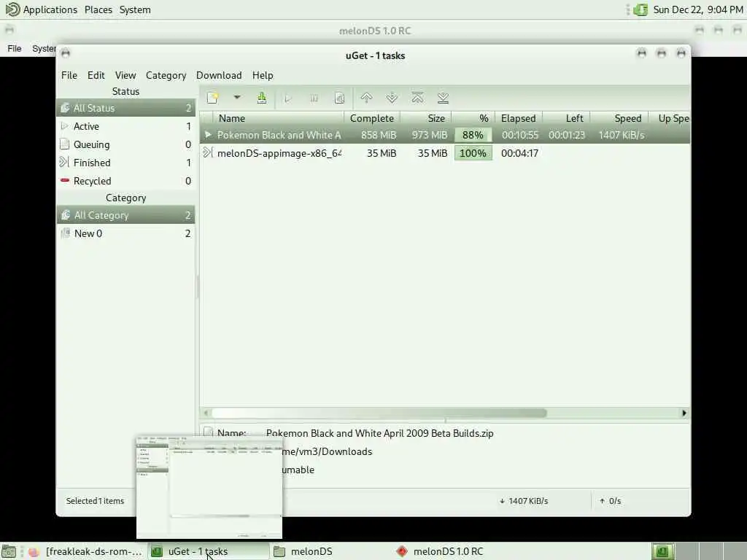The height and width of the screenshot is (560, 747).
Task: Open the uGet Edit menu
Action: coord(96,75)
